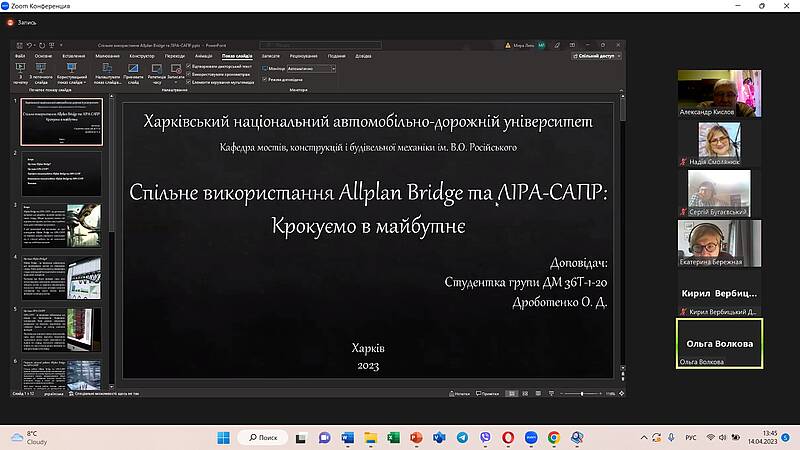Click the slide title text box

(x=368, y=209)
